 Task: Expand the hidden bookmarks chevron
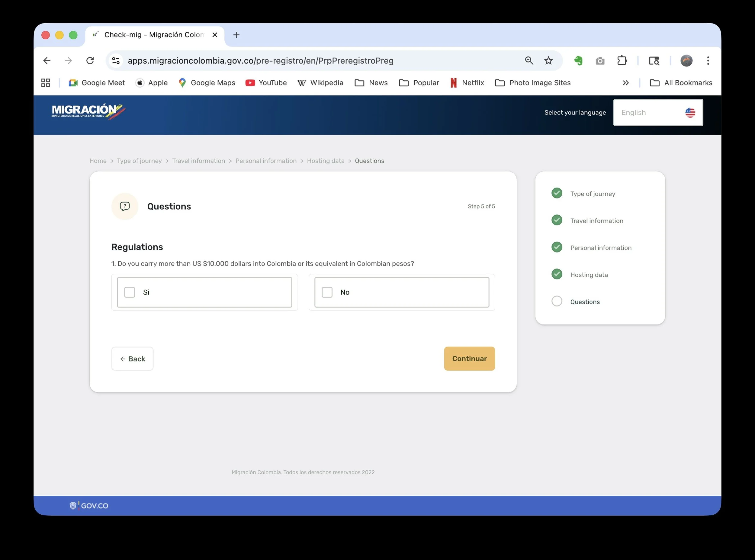625,83
